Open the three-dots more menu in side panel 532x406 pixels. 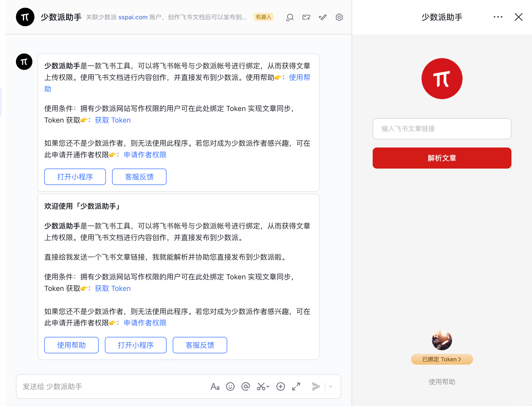pos(498,17)
